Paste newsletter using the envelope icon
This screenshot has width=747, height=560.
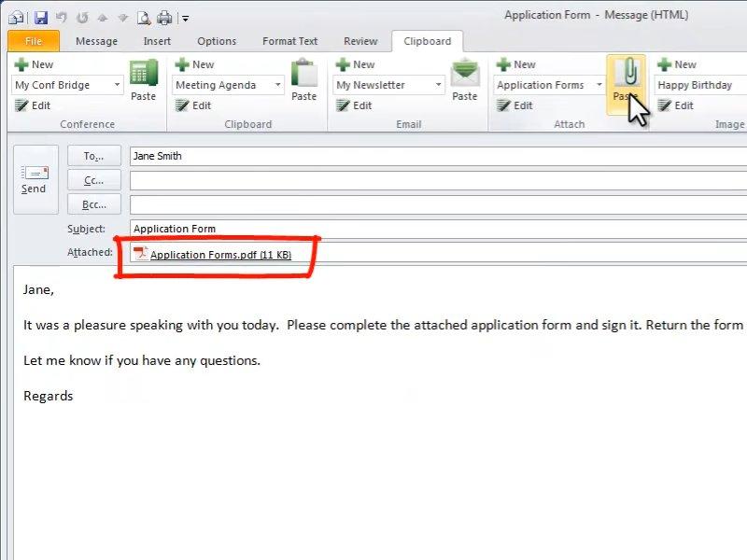464,79
